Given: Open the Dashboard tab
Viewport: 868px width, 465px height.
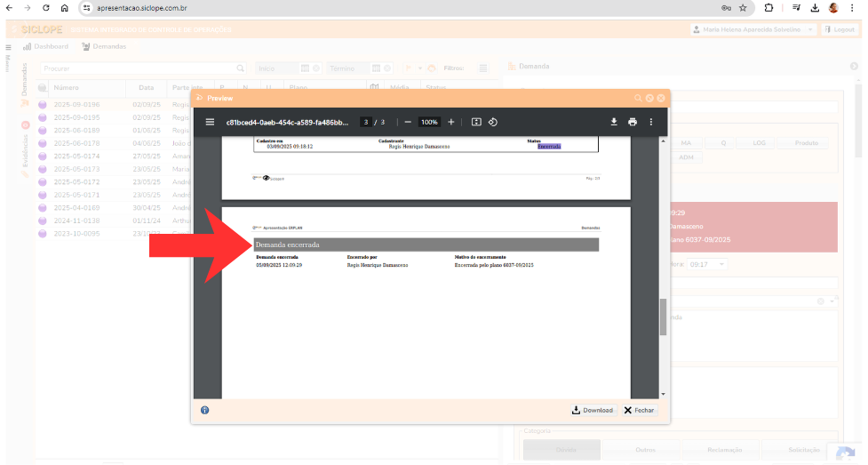Looking at the screenshot, I should coord(45,46).
